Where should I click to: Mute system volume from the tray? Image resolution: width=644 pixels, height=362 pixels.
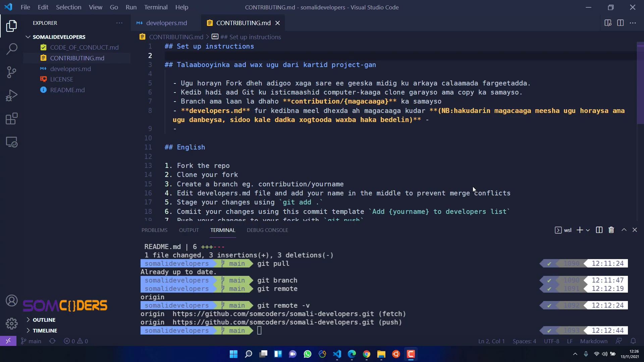tap(604, 354)
